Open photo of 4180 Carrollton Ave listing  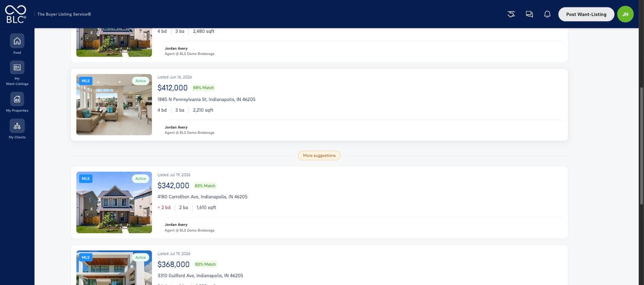(x=114, y=202)
